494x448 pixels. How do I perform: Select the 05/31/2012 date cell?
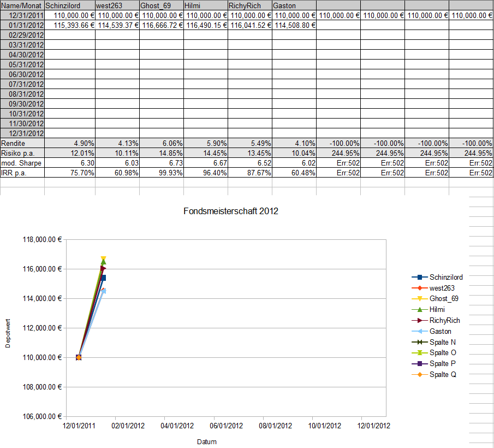22,64
